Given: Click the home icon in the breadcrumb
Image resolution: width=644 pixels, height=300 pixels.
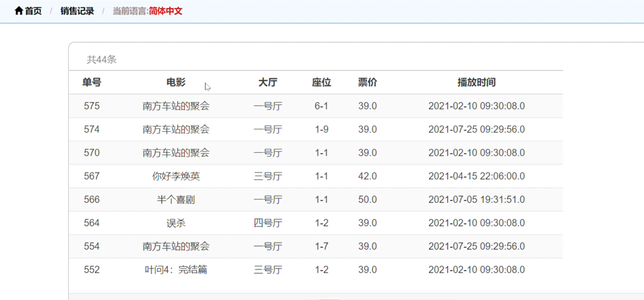Looking at the screenshot, I should point(19,11).
